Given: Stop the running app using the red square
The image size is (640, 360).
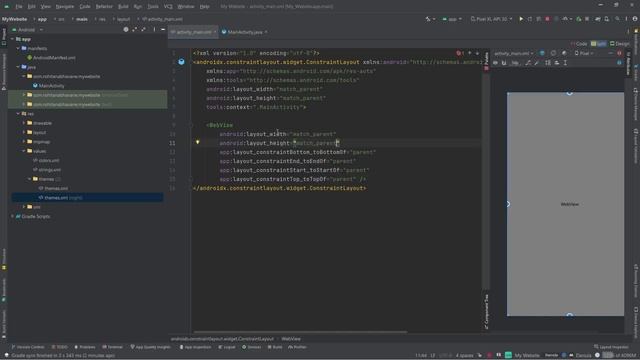Looking at the screenshot, I should point(547,19).
